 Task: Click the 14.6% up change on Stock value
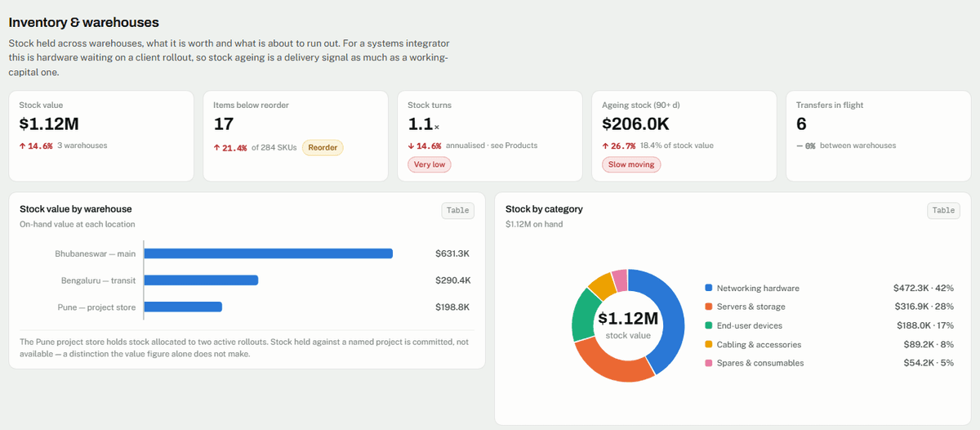pyautogui.click(x=36, y=146)
